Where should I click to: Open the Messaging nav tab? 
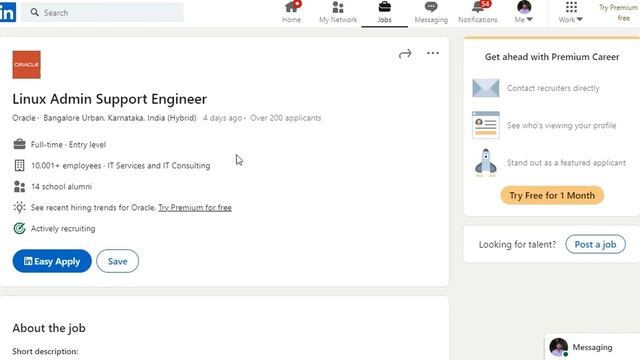pos(431,12)
